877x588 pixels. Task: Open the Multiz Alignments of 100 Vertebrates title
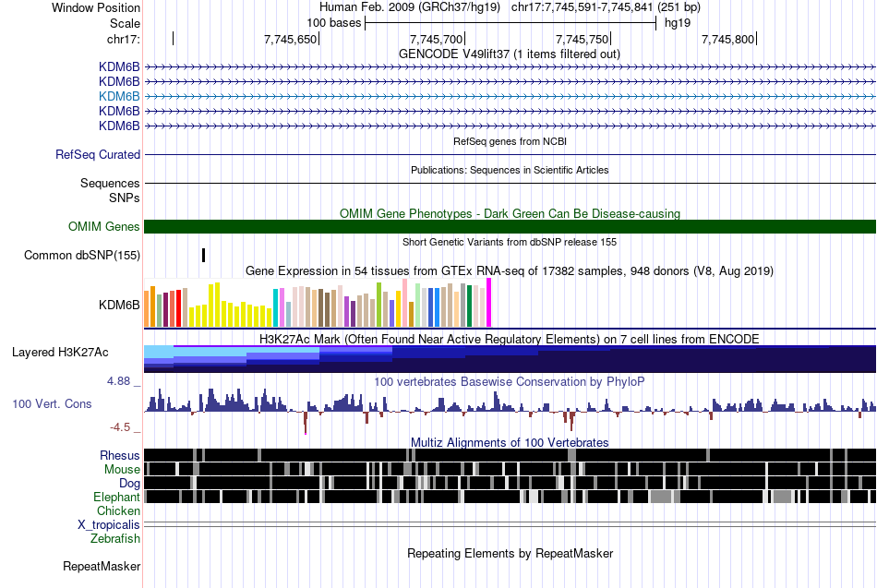(x=510, y=442)
